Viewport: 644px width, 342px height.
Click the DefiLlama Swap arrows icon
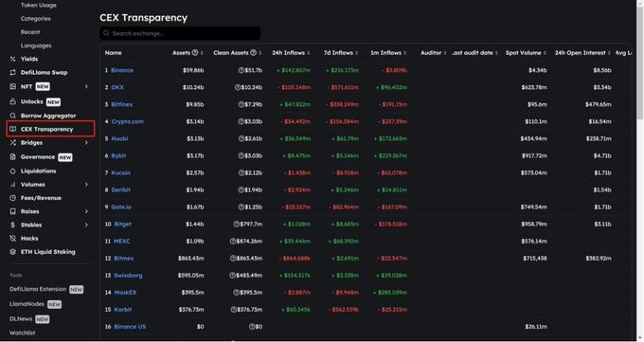click(x=12, y=72)
